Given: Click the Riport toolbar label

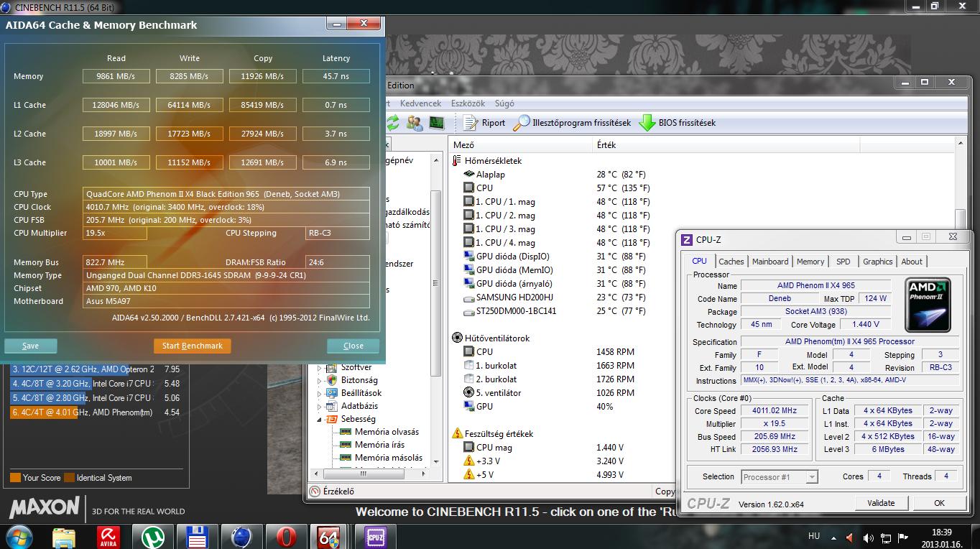Looking at the screenshot, I should pos(493,123).
